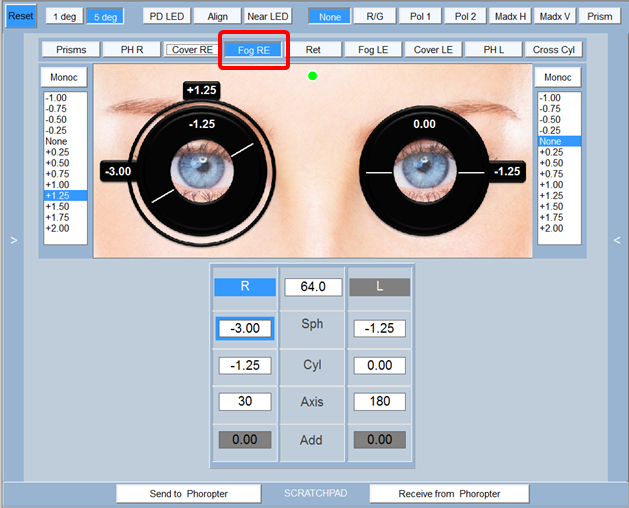Click the green alignment indicator dot
Image resolution: width=629 pixels, height=508 pixels.
pyautogui.click(x=313, y=75)
